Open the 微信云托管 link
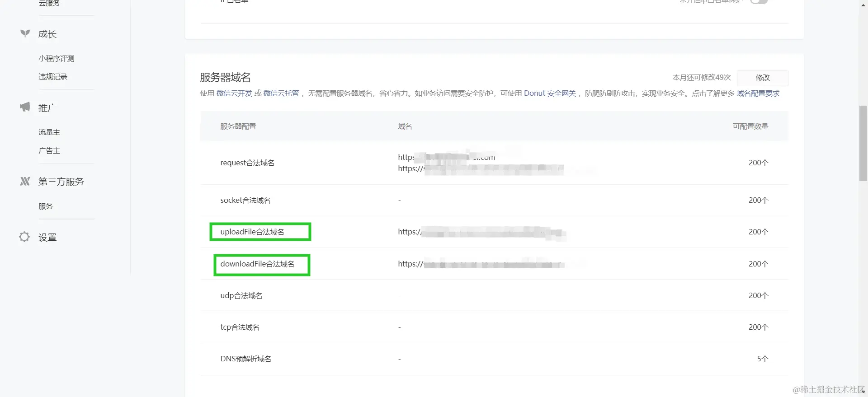Image resolution: width=868 pixels, height=397 pixels. (281, 93)
